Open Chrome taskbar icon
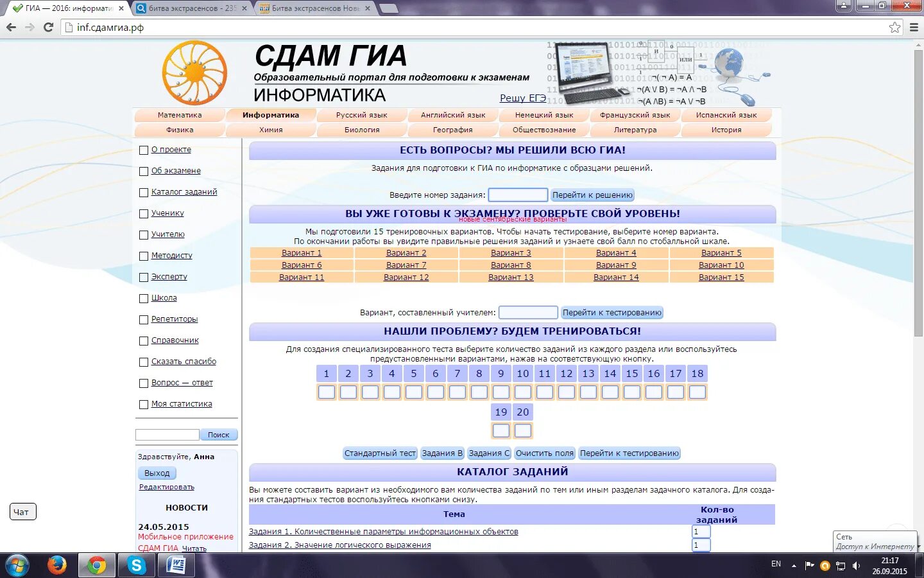Viewport: 924px width, 578px height. [x=97, y=565]
